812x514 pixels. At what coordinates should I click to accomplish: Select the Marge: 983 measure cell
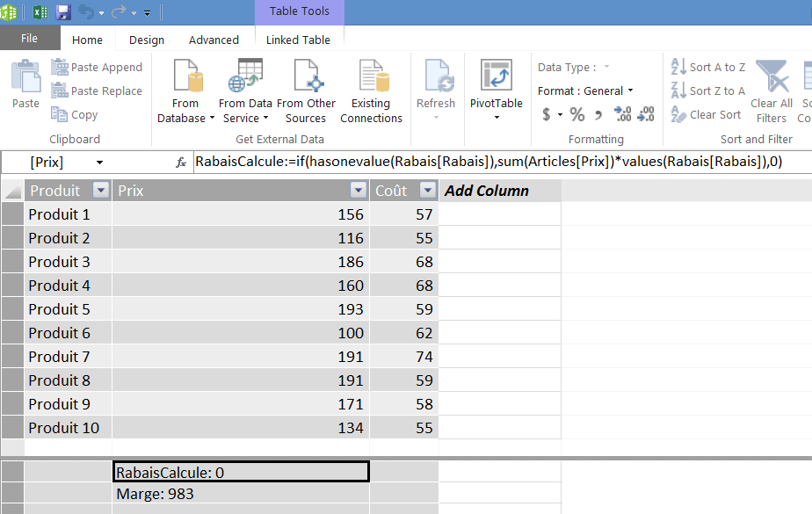point(241,494)
